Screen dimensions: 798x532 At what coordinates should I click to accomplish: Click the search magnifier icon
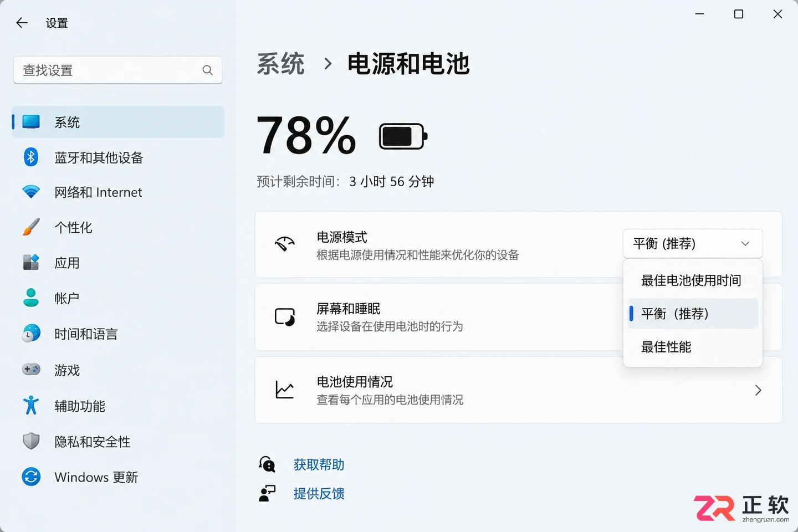(x=208, y=70)
